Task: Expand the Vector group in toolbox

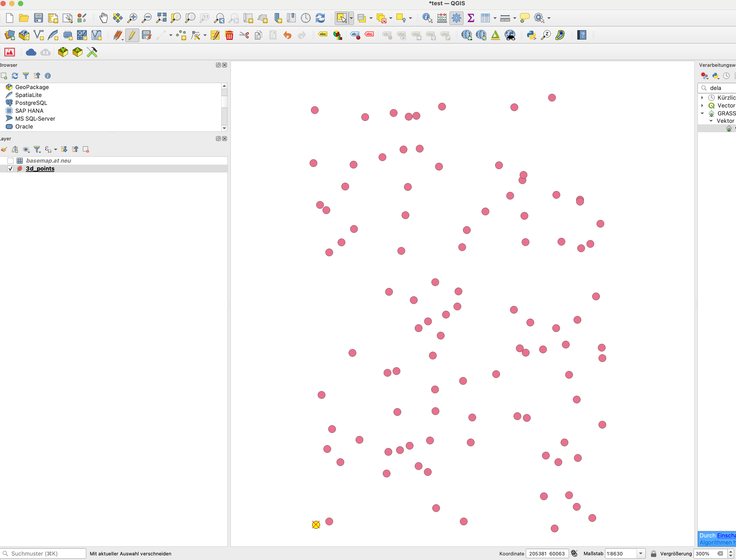Action: point(702,106)
